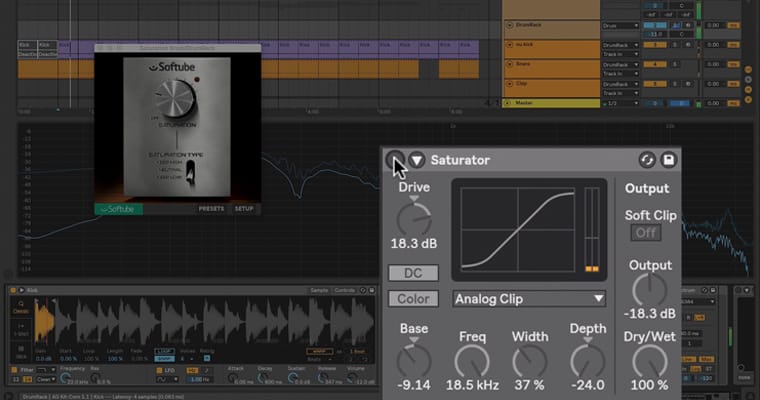
Task: Turn on Soft Clip switch
Action: (645, 232)
